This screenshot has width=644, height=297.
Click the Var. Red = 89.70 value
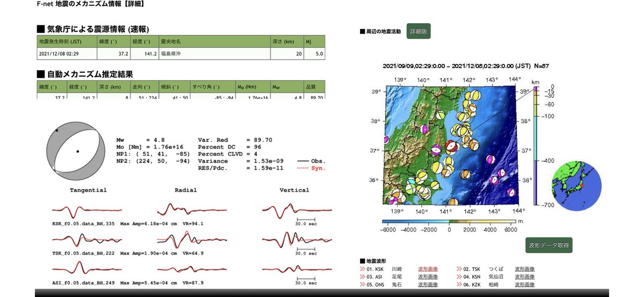point(235,140)
